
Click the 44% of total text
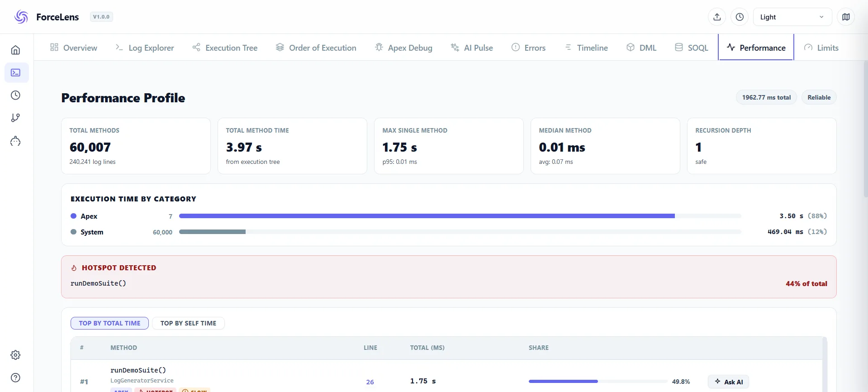(x=806, y=283)
